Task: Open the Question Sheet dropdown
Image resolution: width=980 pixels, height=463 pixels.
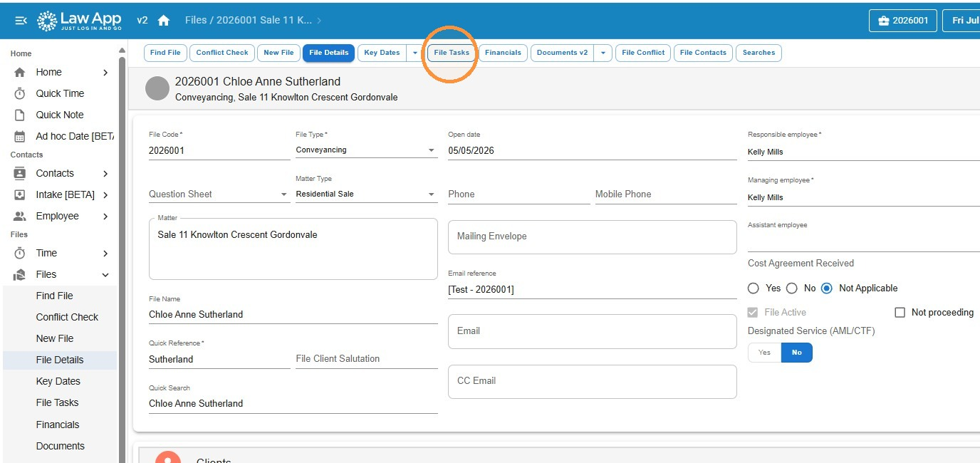Action: tap(219, 194)
